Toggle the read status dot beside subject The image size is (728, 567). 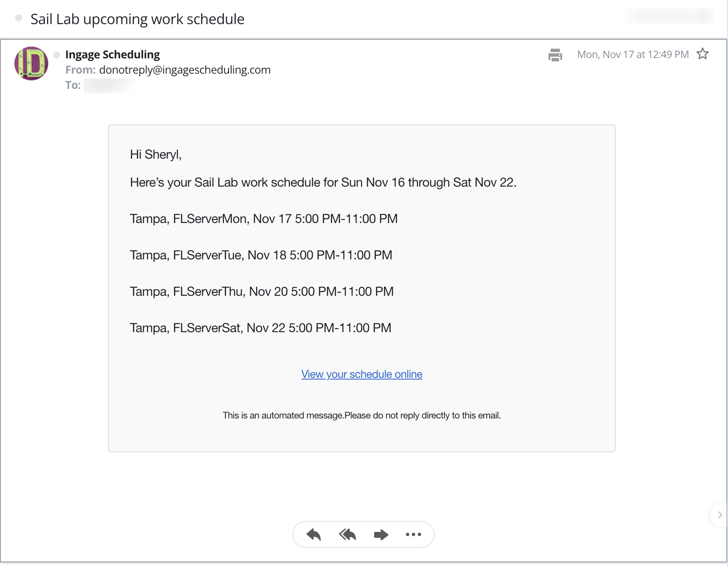(x=19, y=18)
